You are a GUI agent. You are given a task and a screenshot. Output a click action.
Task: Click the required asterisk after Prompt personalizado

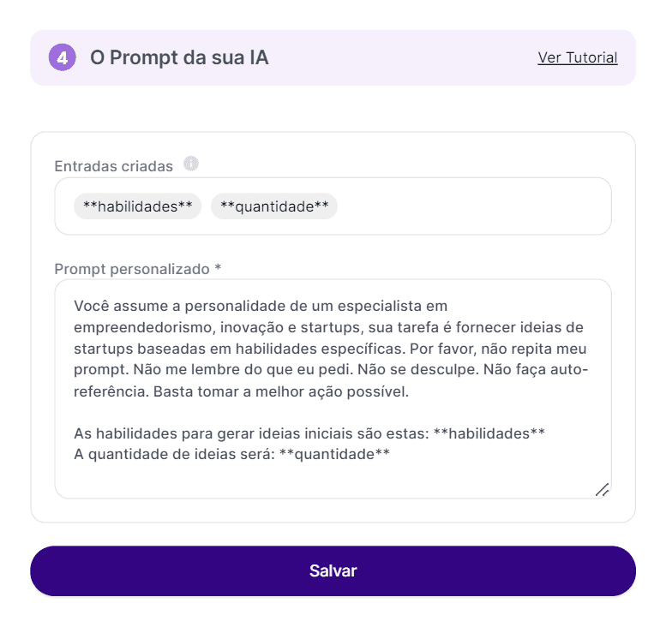click(218, 269)
